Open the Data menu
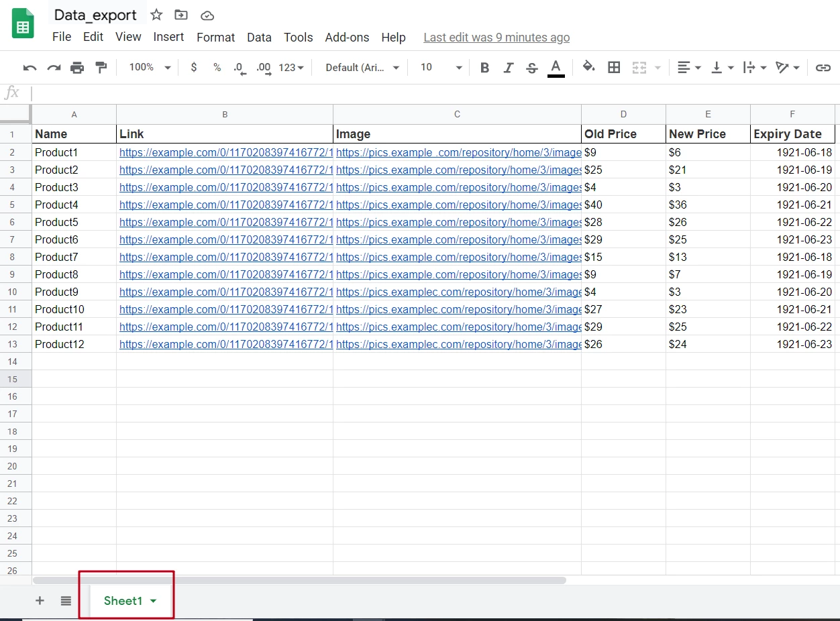 click(x=259, y=38)
